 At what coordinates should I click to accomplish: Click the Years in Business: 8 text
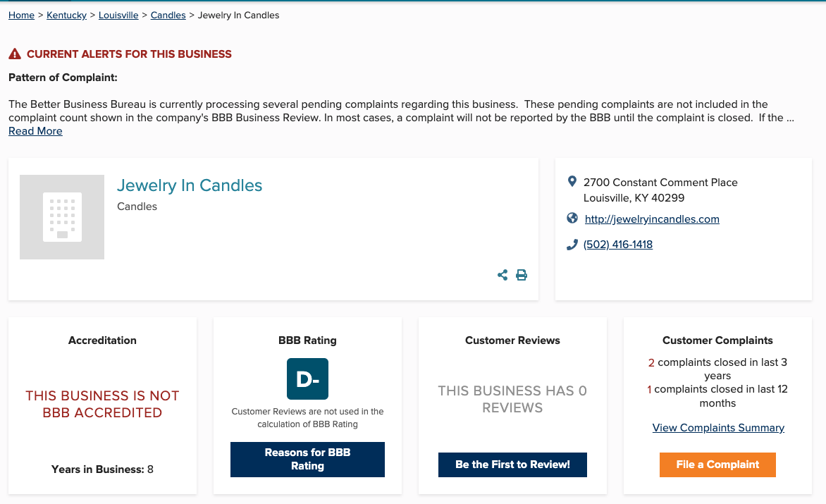(x=102, y=469)
